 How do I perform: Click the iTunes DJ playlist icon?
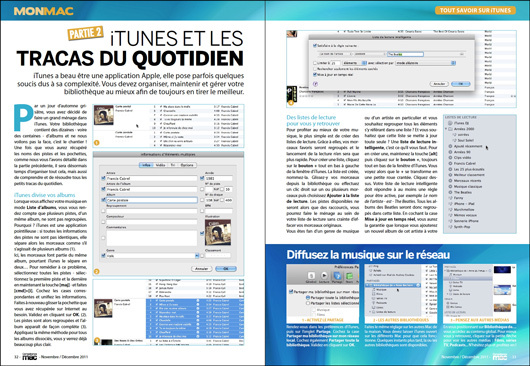(450, 123)
